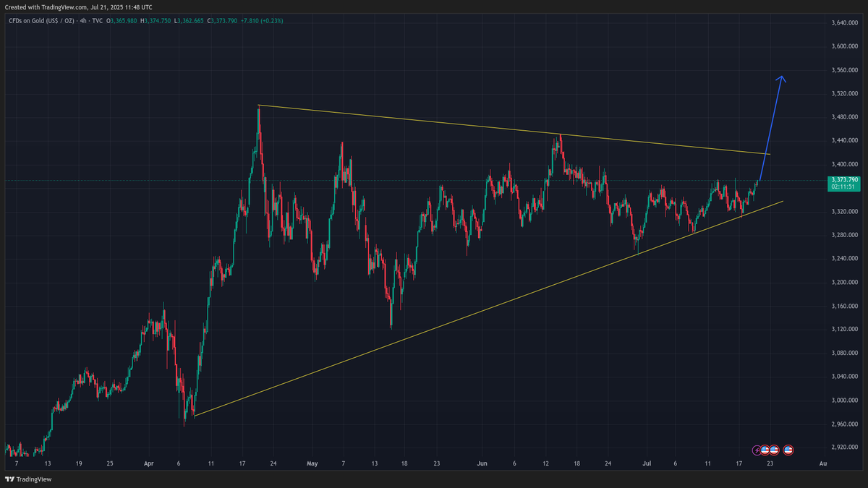Click the 4h interval label in legend
868x488 pixels.
[83, 20]
